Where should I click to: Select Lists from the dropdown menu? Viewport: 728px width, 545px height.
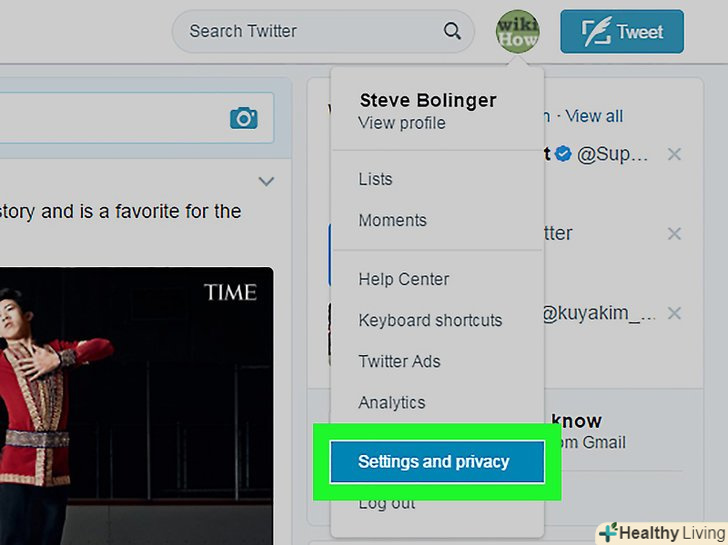pos(375,179)
